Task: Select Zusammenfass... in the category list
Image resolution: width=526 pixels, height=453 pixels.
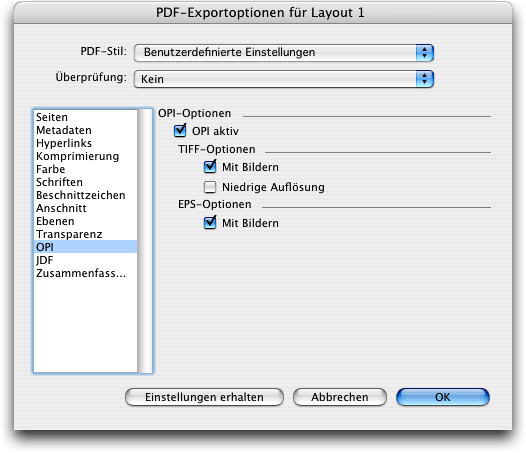Action: pos(86,273)
